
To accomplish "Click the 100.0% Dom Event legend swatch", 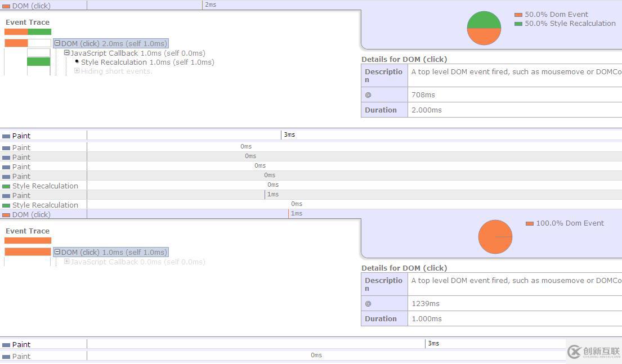I will pyautogui.click(x=529, y=224).
